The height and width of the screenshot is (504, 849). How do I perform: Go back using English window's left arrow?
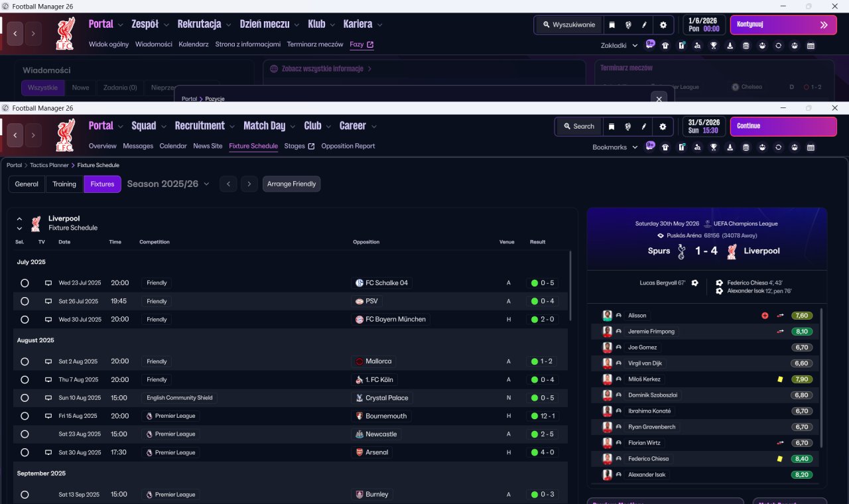tap(15, 135)
